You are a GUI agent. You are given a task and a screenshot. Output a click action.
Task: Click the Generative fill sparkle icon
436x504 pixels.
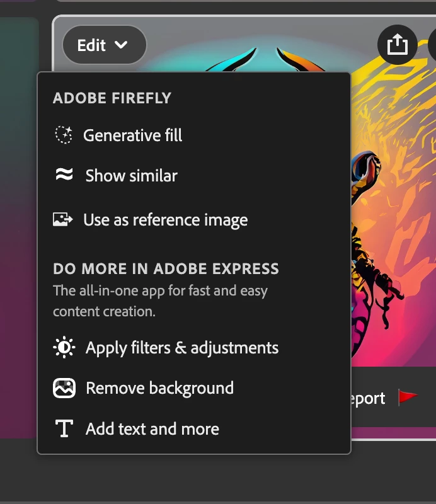click(64, 135)
